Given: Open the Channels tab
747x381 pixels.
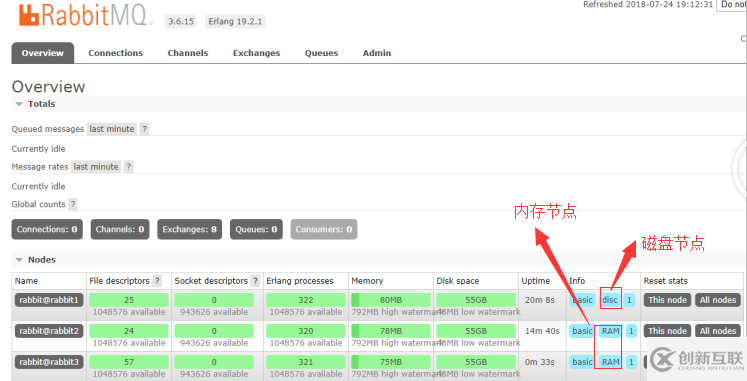Looking at the screenshot, I should pos(188,53).
